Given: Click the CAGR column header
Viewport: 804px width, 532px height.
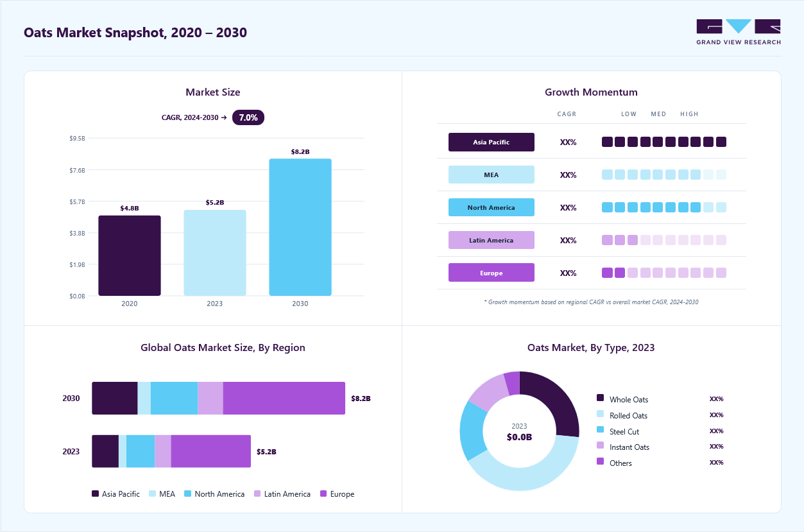Looking at the screenshot, I should point(567,114).
